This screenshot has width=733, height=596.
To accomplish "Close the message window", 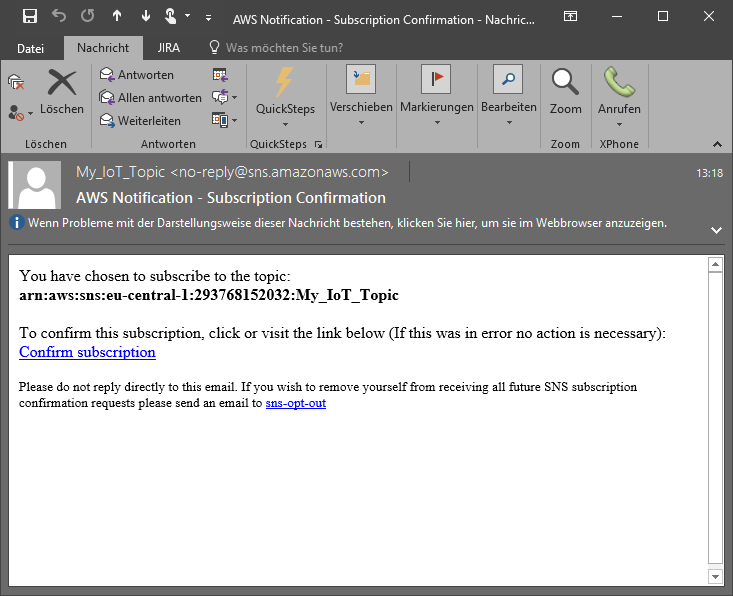I will click(x=709, y=16).
